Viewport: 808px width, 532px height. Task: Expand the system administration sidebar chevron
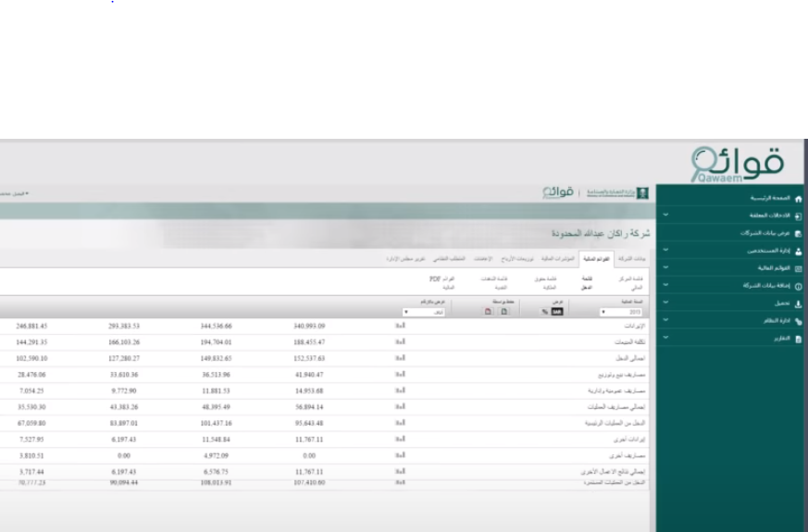pos(665,321)
